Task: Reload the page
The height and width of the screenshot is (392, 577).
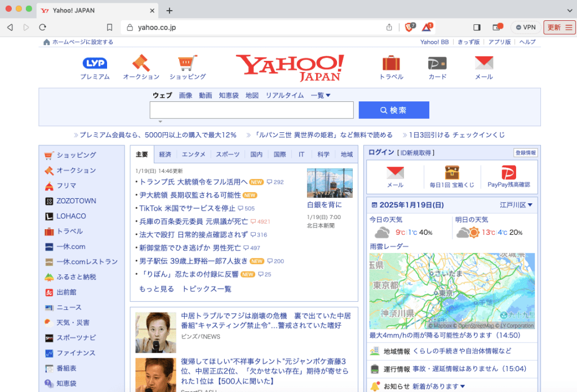Action: pos(43,27)
